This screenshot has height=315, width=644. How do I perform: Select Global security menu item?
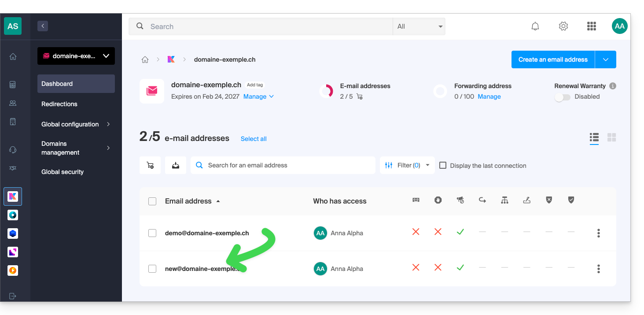point(63,172)
